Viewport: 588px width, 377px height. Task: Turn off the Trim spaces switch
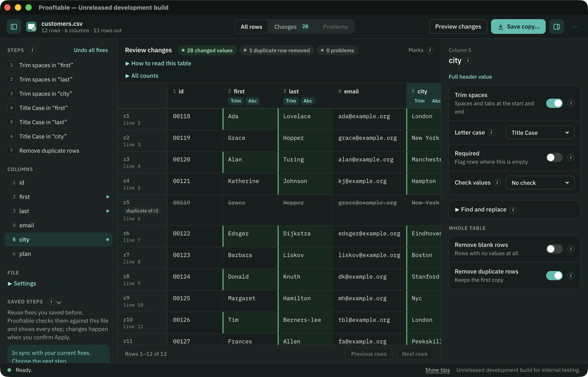554,103
